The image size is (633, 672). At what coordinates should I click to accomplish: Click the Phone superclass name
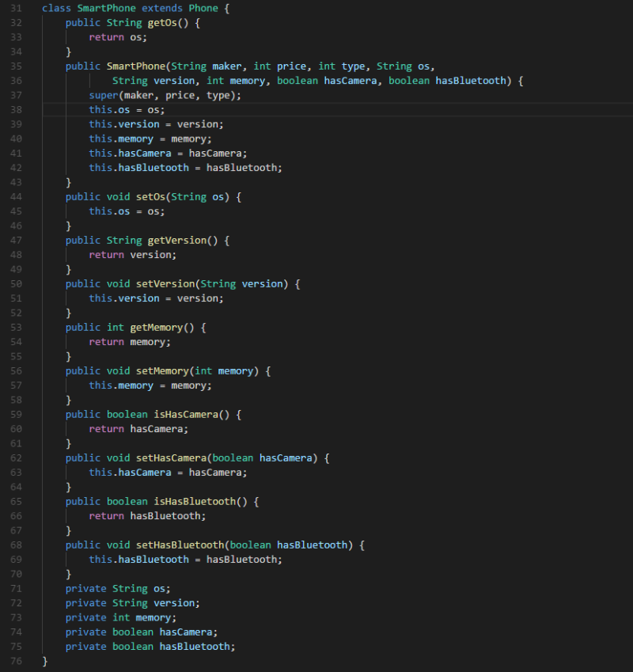point(203,8)
